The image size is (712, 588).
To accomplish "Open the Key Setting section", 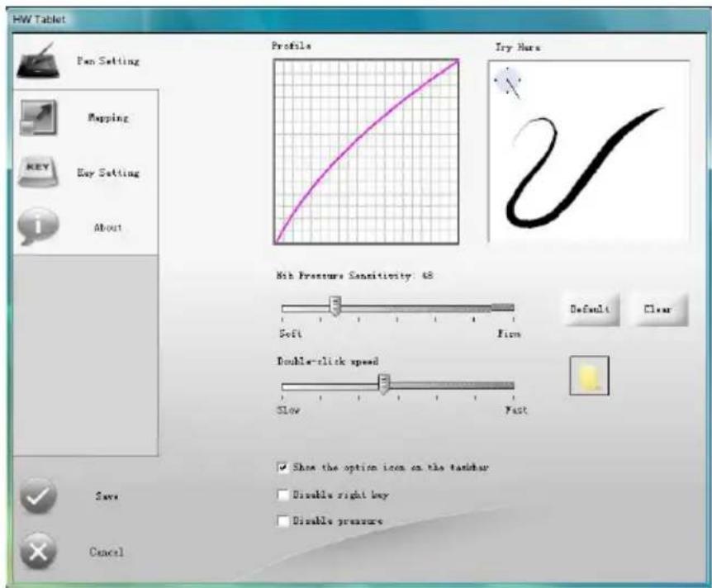I will click(108, 173).
